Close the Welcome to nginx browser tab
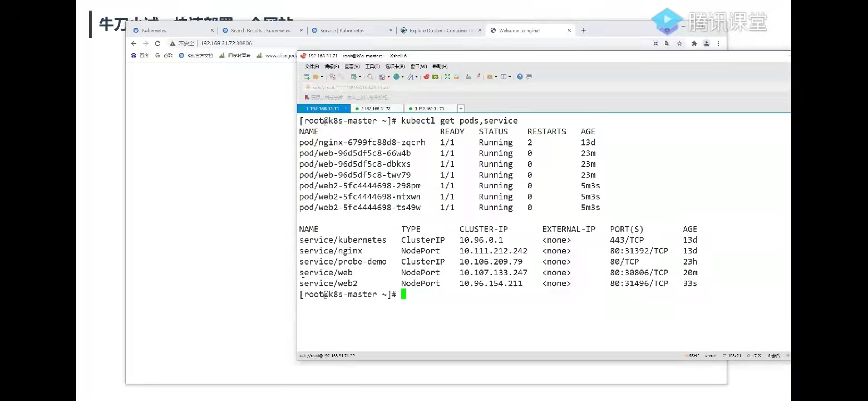This screenshot has width=868, height=401. coord(569,31)
